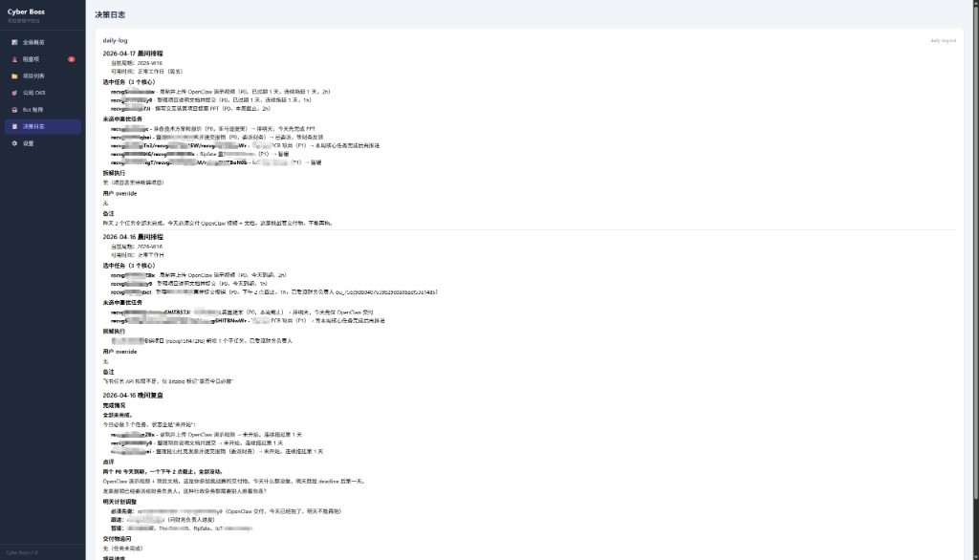Open the 项目列表 folder icon

(14, 76)
